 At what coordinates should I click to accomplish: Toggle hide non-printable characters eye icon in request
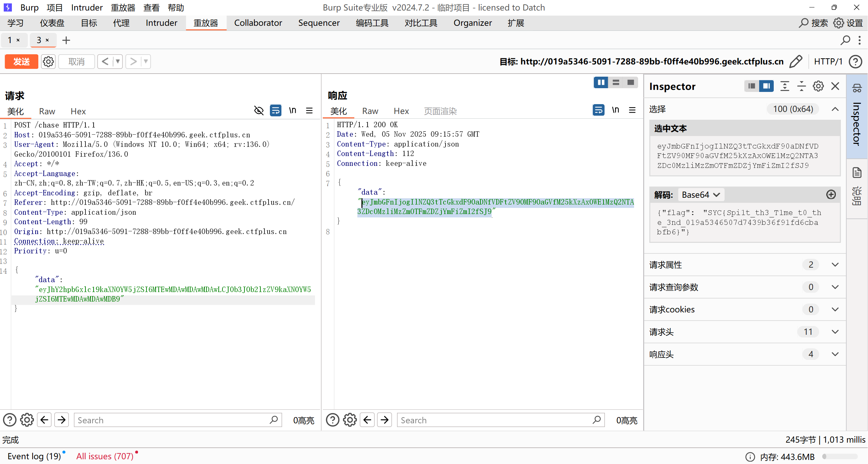click(259, 111)
